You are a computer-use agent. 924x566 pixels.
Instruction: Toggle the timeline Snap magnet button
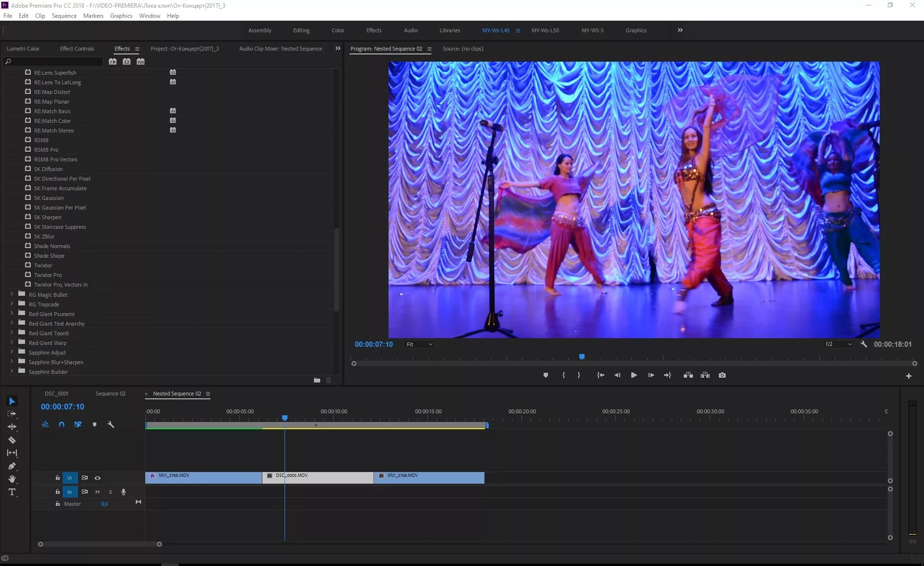click(x=62, y=424)
